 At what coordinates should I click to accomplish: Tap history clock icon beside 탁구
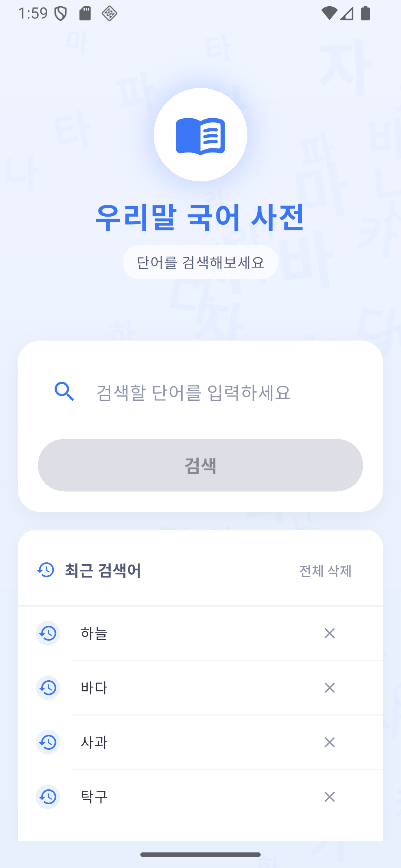pos(48,797)
